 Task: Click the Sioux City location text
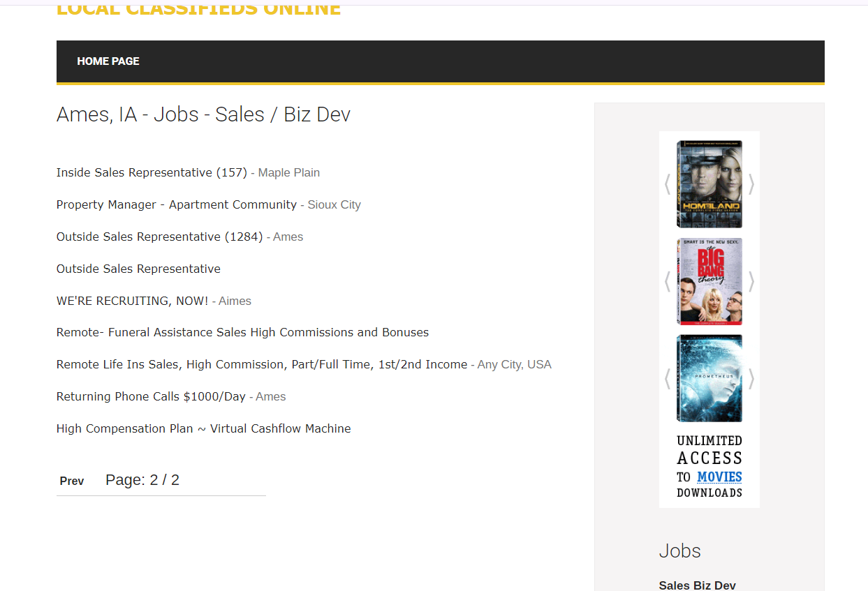pyautogui.click(x=334, y=204)
